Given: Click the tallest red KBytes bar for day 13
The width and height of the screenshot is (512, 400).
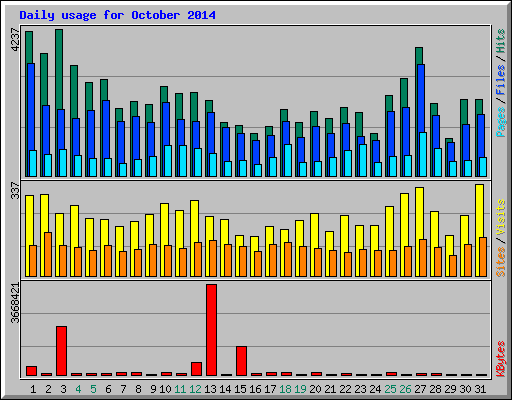Looking at the screenshot, I should 211,330.
